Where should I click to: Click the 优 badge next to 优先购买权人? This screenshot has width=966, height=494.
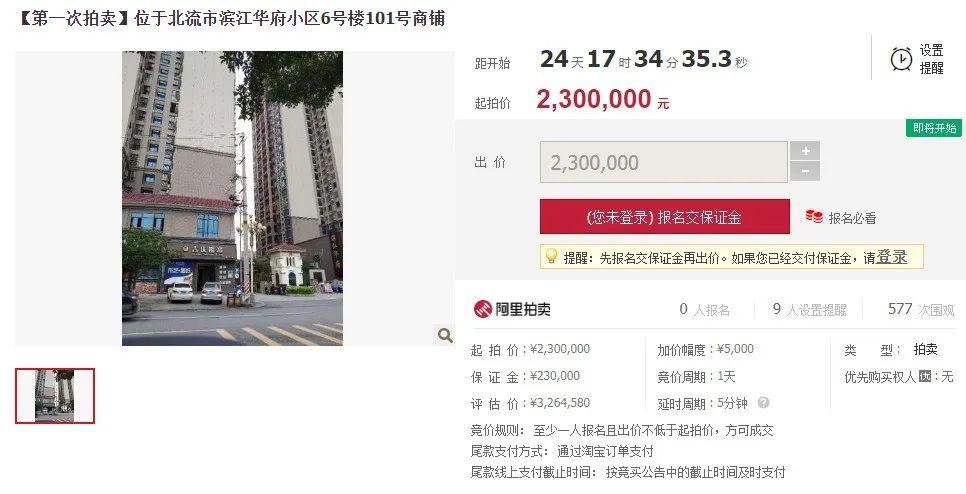924,376
